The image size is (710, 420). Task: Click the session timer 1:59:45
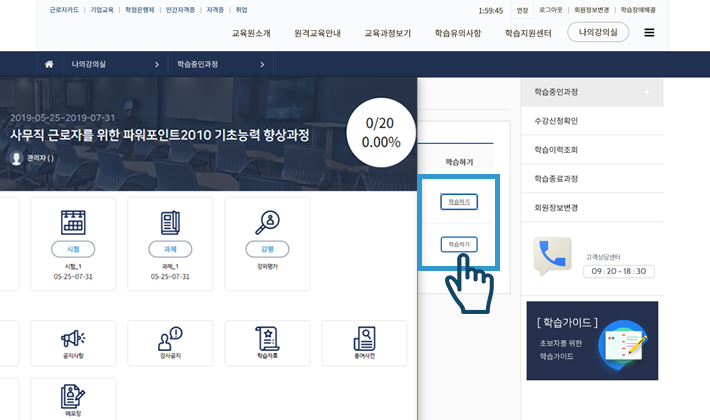[490, 10]
